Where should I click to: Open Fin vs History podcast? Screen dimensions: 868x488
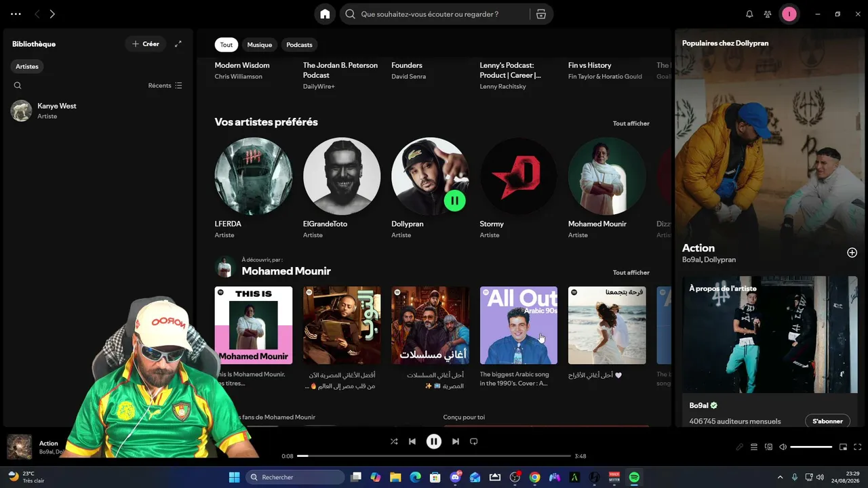click(590, 65)
